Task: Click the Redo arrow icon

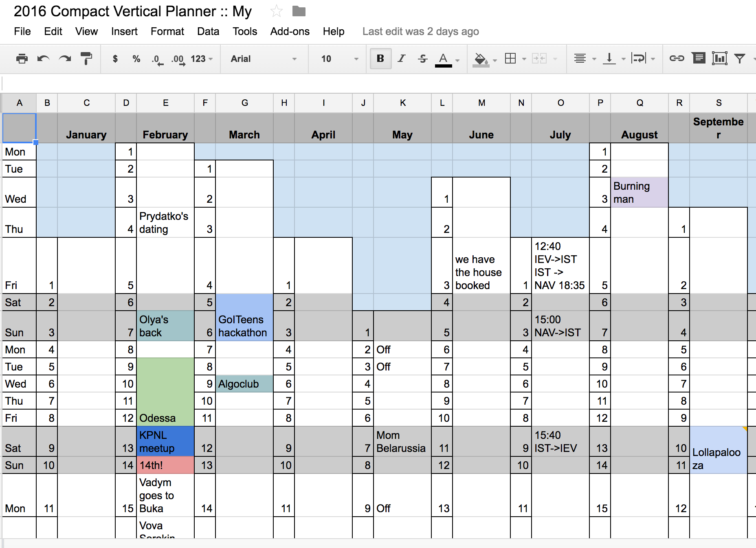Action: [x=65, y=59]
